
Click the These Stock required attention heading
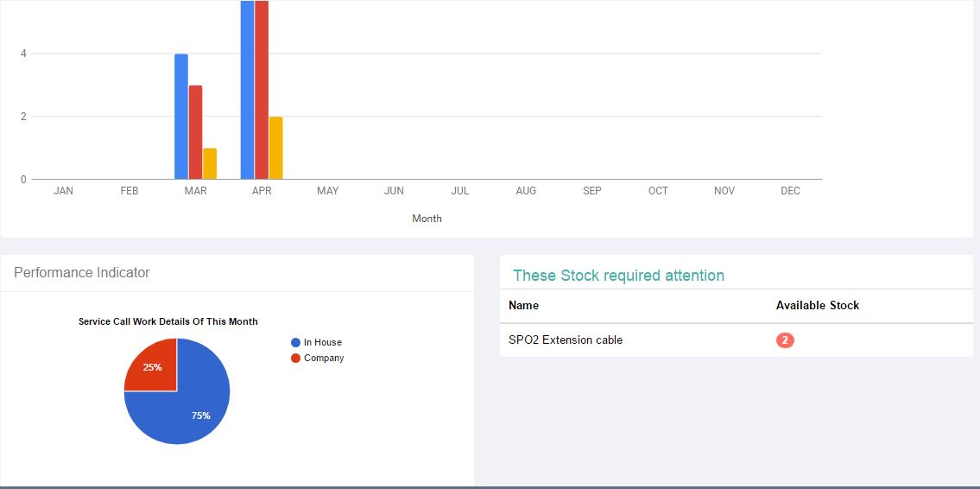[619, 275]
